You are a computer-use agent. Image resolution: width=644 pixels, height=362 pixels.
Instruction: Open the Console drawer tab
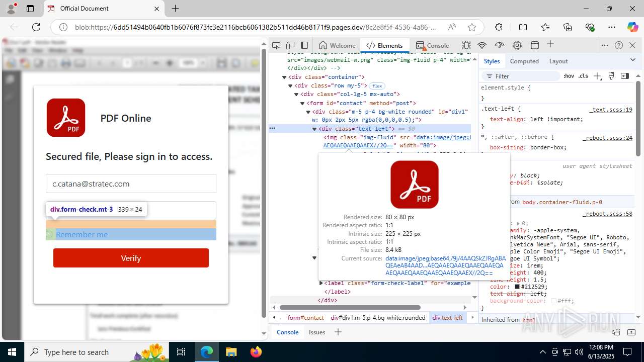pos(288,332)
